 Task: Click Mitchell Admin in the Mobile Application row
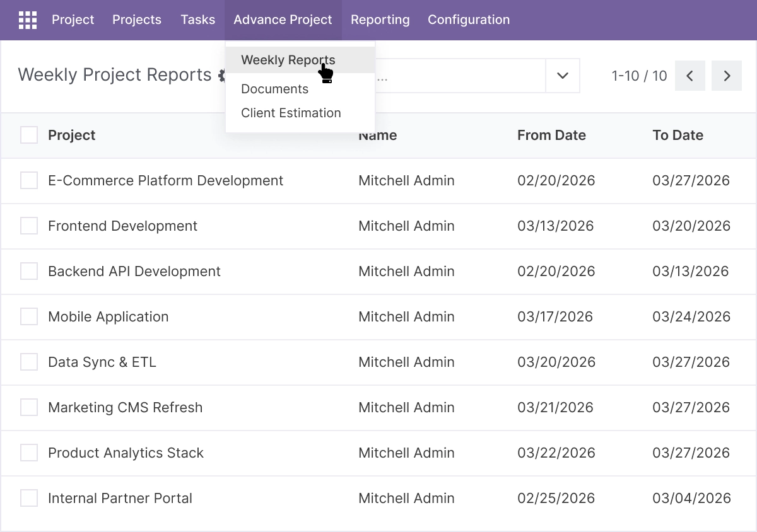coord(406,316)
